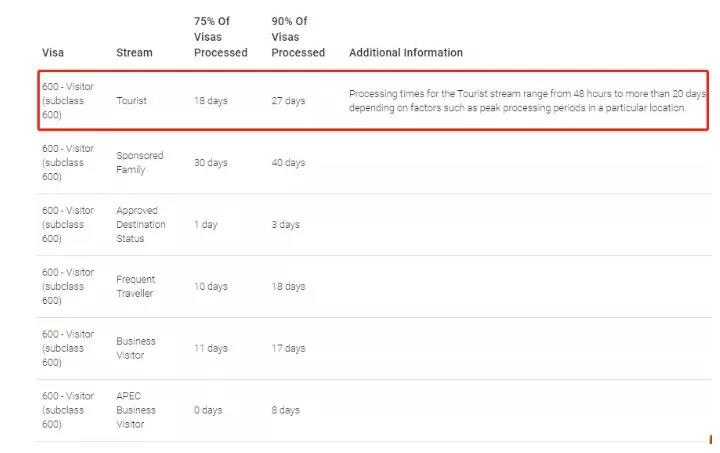Select the Approved Destination Status stream cell
The image size is (720, 453).
click(141, 225)
